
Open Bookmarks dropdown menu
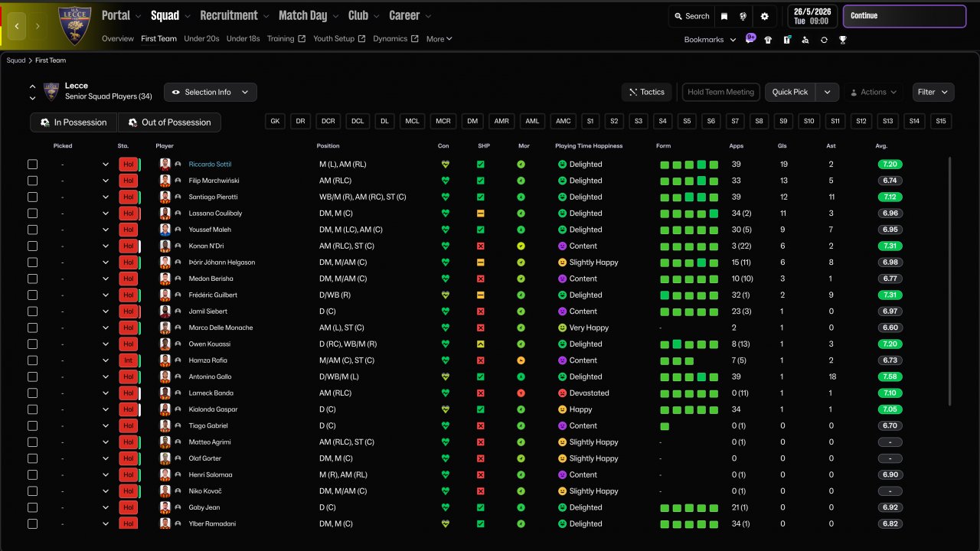[710, 40]
